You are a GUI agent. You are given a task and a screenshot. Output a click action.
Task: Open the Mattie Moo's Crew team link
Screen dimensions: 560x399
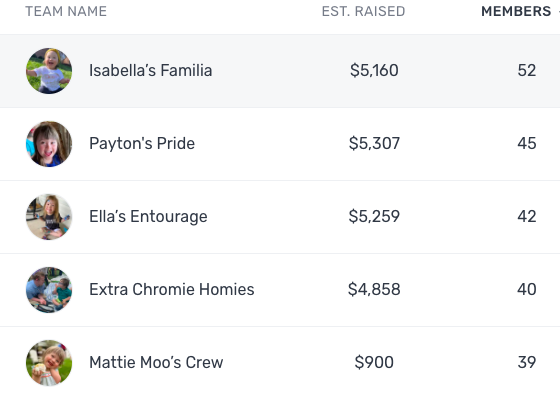click(x=156, y=362)
